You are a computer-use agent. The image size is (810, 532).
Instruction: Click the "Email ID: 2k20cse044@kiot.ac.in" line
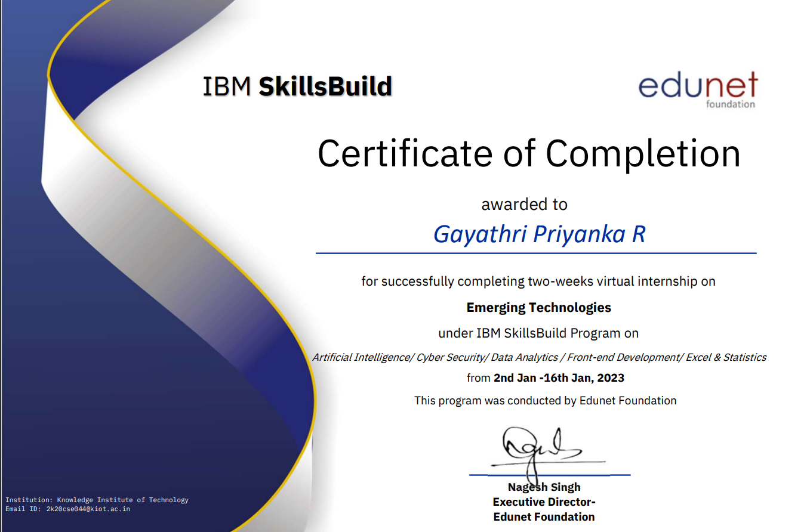67,509
